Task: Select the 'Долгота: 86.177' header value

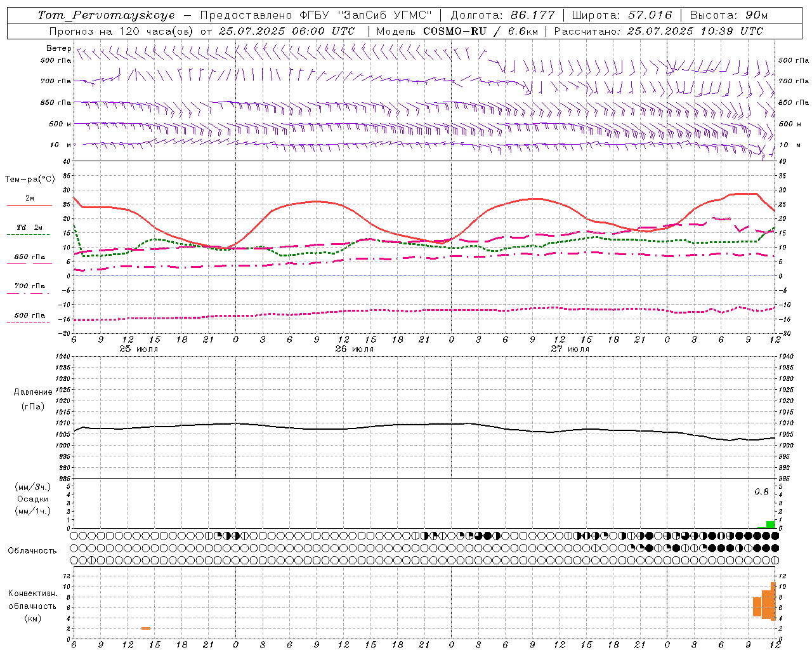Action: point(502,15)
